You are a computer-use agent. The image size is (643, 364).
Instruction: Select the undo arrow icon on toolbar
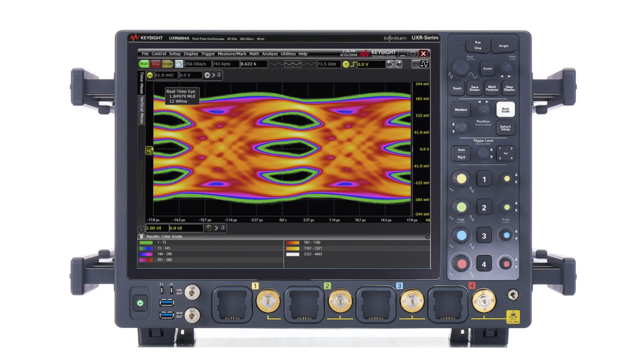pyautogui.click(x=390, y=64)
